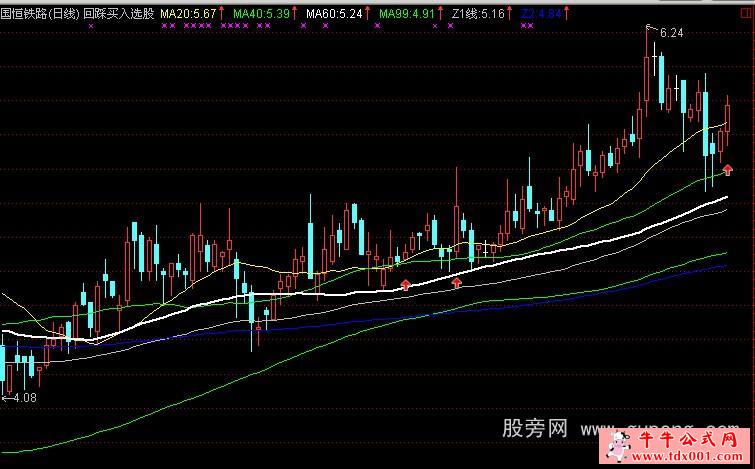755x469 pixels.
Task: Click the 6.24 high price marker
Action: [671, 33]
